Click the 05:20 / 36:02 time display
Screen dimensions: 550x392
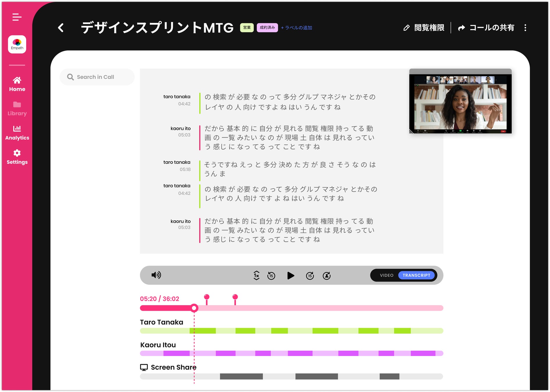tap(160, 299)
